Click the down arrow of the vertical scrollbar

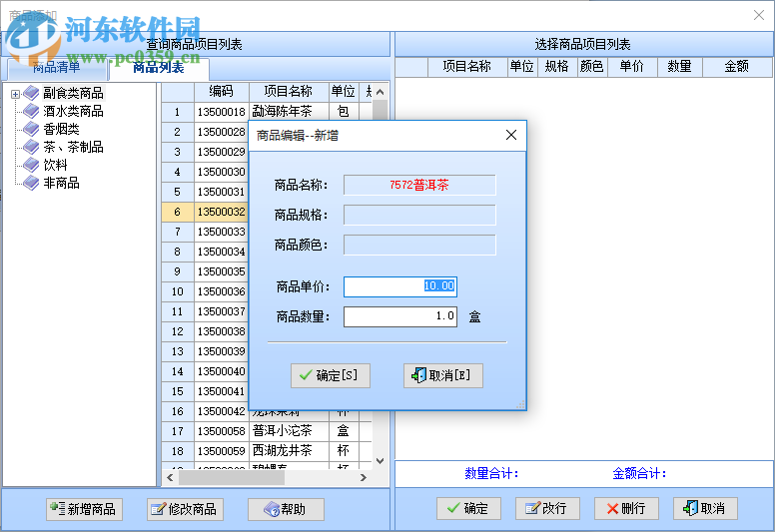[380, 461]
